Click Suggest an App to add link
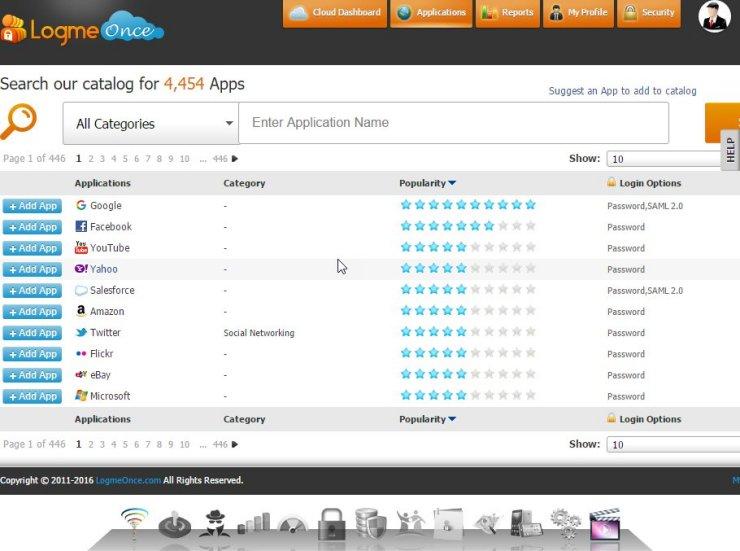 622,91
